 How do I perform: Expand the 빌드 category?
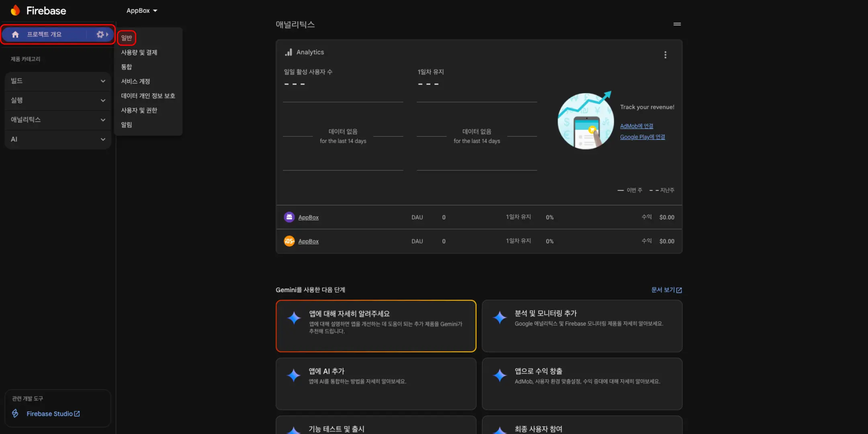[58, 81]
